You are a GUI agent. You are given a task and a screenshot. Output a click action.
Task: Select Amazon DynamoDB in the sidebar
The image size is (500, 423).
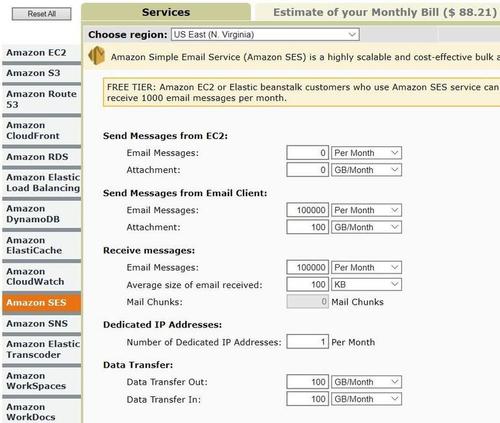[x=41, y=214]
